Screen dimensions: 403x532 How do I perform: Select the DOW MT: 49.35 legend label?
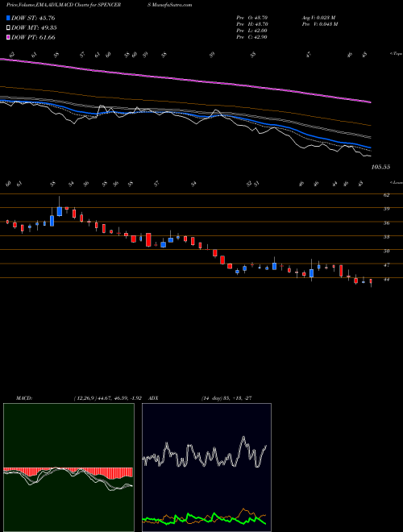pyautogui.click(x=34, y=28)
